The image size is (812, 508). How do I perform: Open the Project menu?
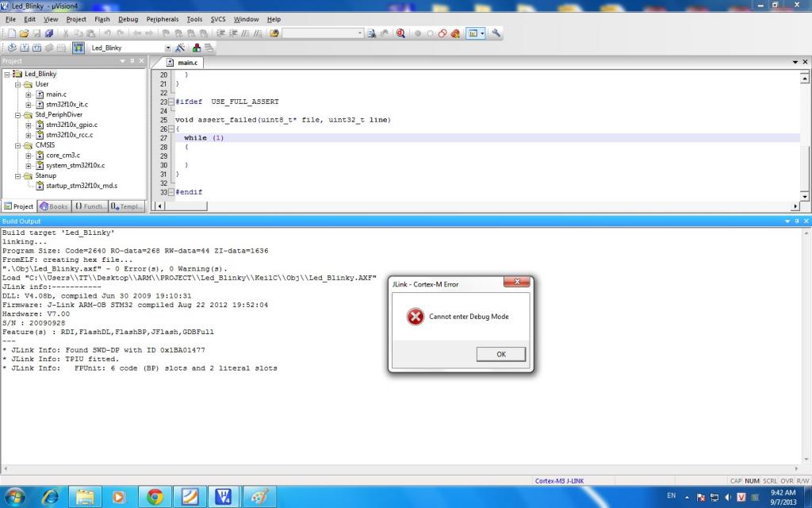pyautogui.click(x=76, y=19)
